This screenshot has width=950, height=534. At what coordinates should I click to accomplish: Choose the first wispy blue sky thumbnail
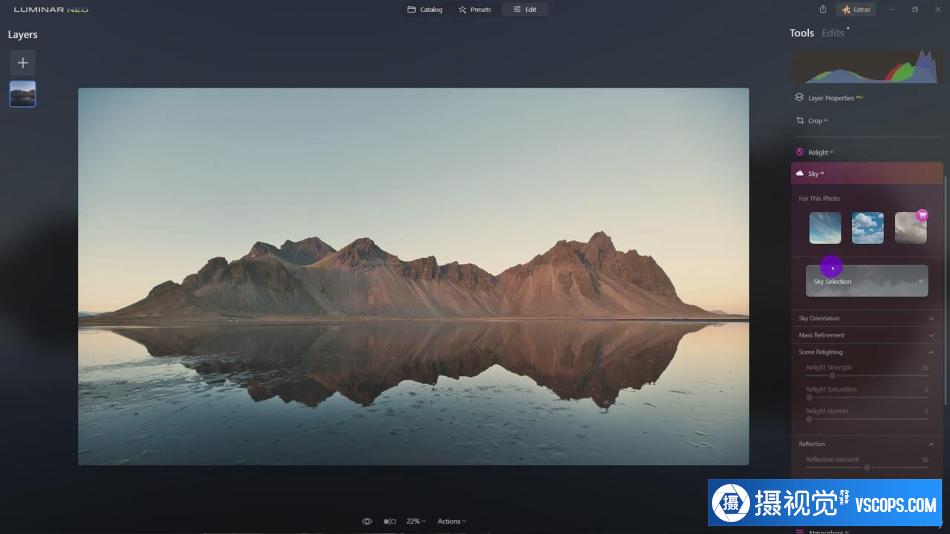(825, 228)
